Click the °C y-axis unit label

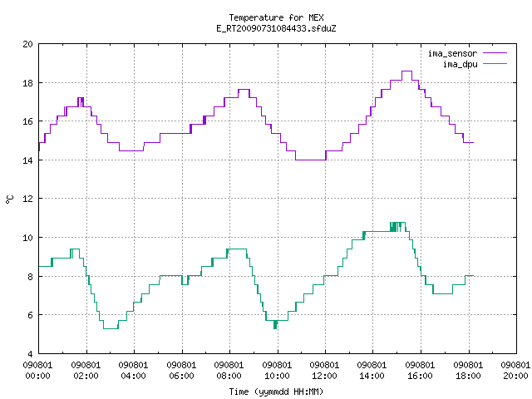coord(9,199)
